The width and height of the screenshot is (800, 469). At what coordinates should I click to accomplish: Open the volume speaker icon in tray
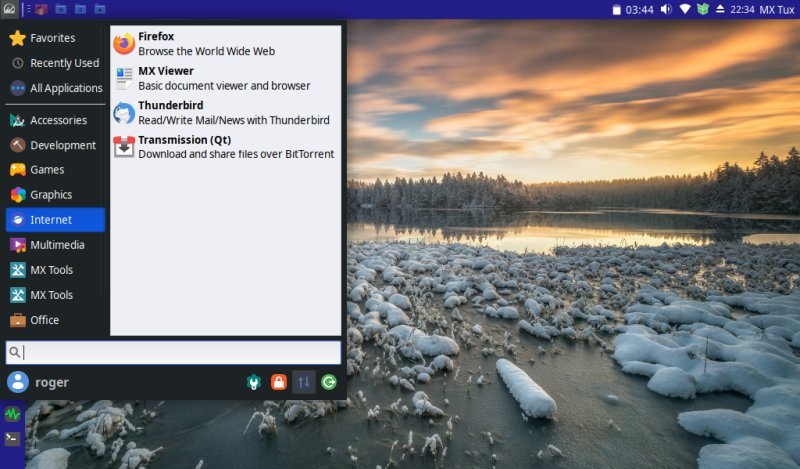click(x=666, y=9)
